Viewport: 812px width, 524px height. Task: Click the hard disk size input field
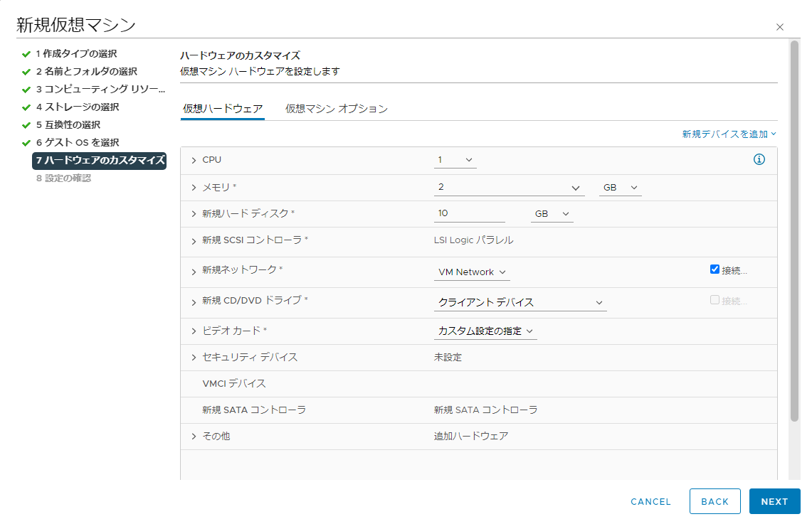(469, 213)
